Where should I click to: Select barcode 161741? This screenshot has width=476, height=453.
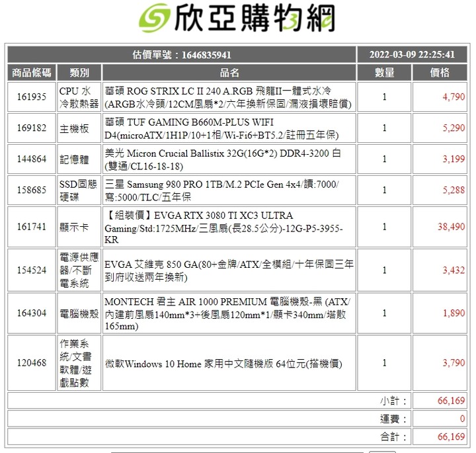point(32,227)
